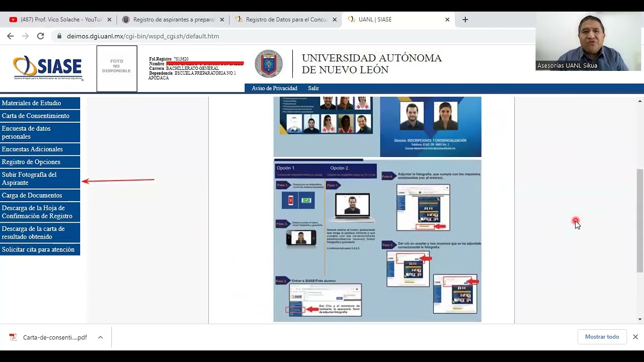Open Descarga de la Hoja de Confirmación de Registro
The width and height of the screenshot is (644, 362).
40,212
